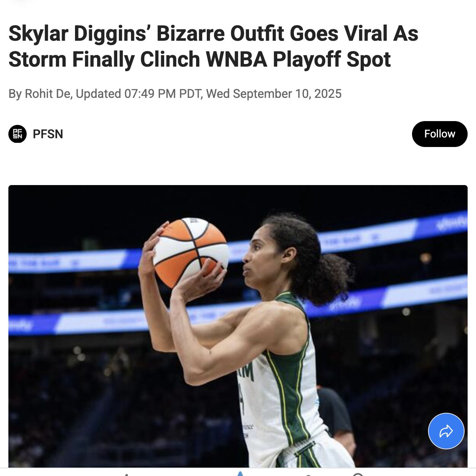Image resolution: width=476 pixels, height=476 pixels.
Task: Follow the PFSN publisher
Action: point(439,134)
